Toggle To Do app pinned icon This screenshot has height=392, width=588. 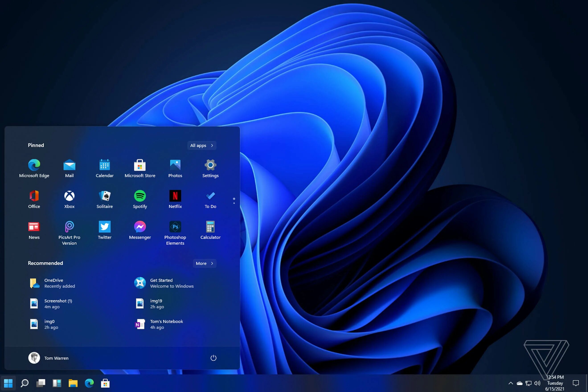point(210,199)
